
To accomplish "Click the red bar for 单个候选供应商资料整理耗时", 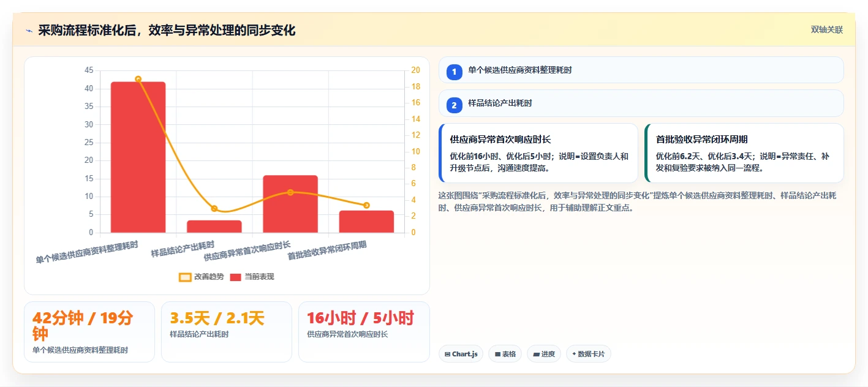I will pos(138,157).
